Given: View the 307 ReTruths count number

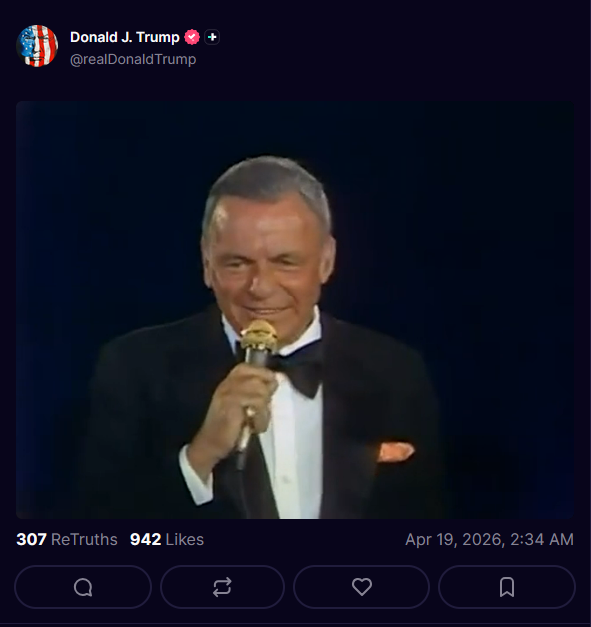Looking at the screenshot, I should [x=31, y=539].
